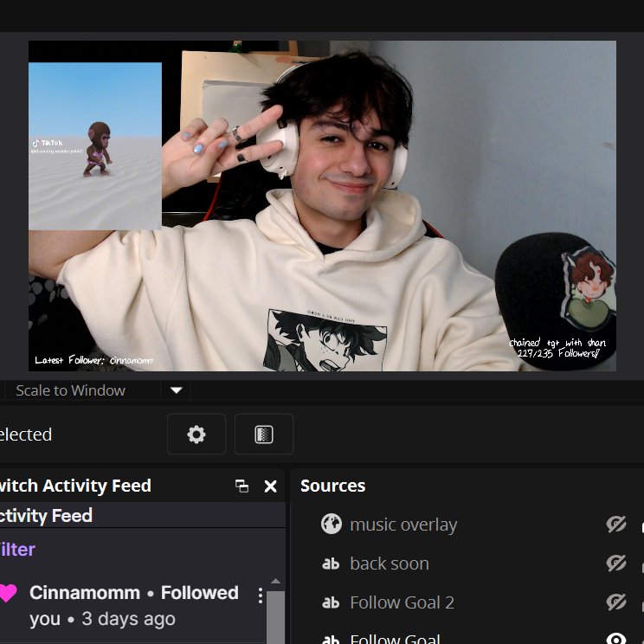Image resolution: width=644 pixels, height=644 pixels.
Task: Click the Activity Feed scrollbar up arrow
Action: 275,581
